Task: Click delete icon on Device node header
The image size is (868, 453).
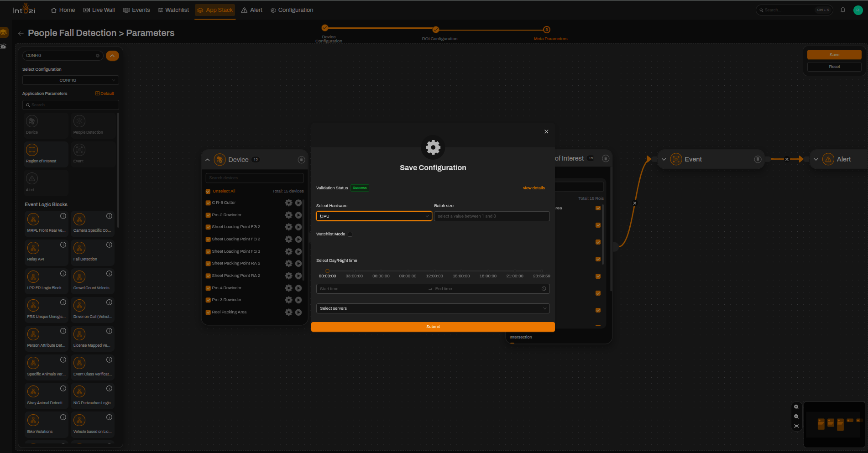Action: (x=301, y=160)
